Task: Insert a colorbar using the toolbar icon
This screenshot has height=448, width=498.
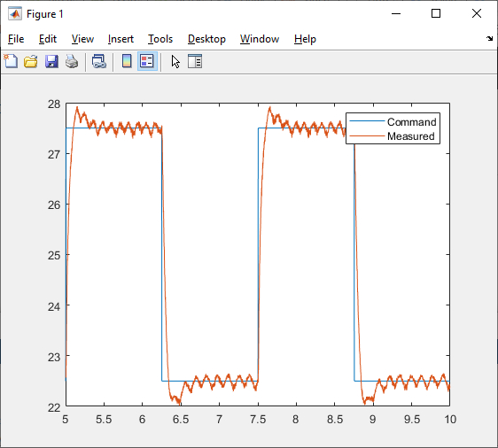Action: 127,61
